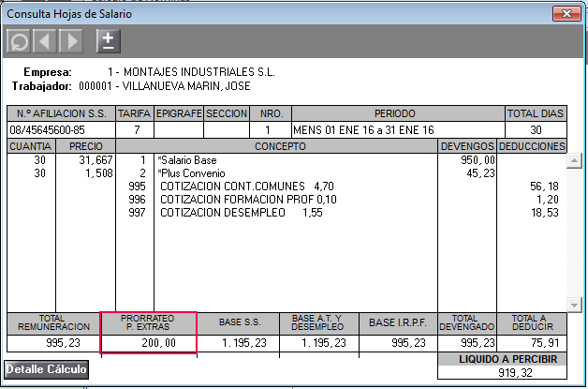588x389 pixels.
Task: Select the Salario Base concept row
Action: [x=281, y=161]
